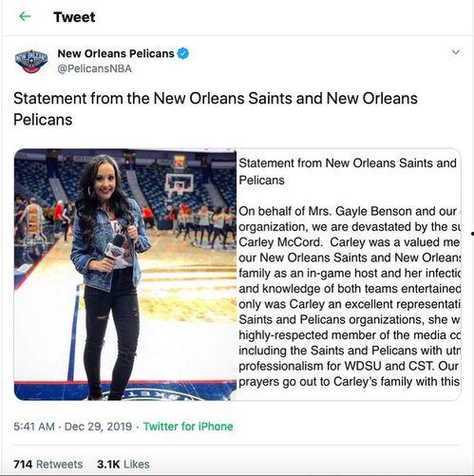474x476 pixels.
Task: Open the New Orleans Pelicans avatar logo
Action: pyautogui.click(x=31, y=61)
